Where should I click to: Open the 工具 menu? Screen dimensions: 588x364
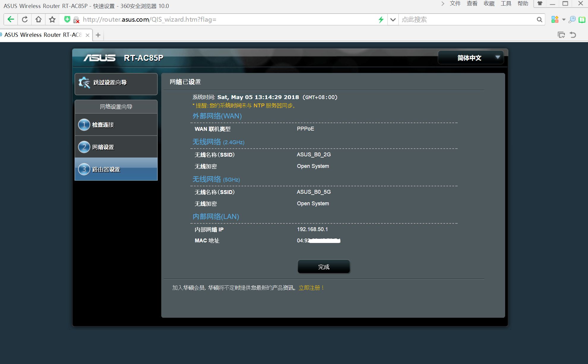[506, 4]
